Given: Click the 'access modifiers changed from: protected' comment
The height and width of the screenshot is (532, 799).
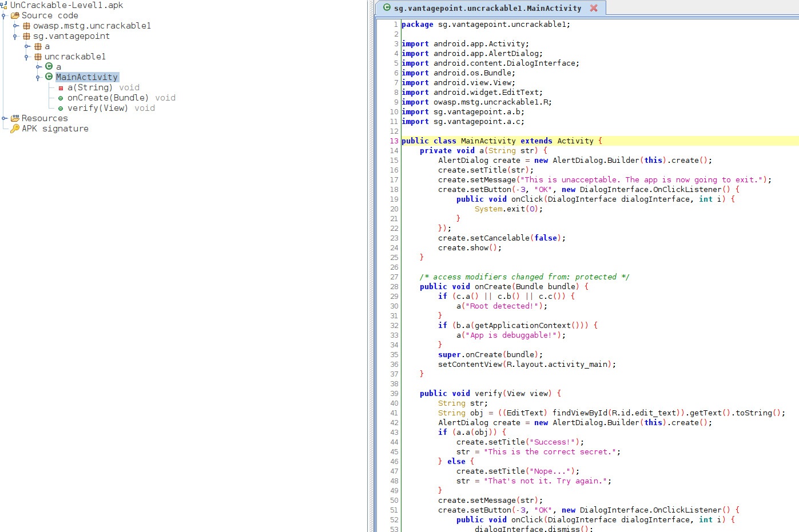Looking at the screenshot, I should [x=524, y=277].
